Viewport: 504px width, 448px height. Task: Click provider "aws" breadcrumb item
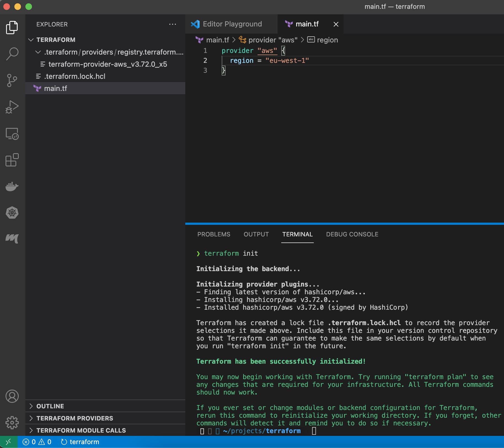[268, 40]
